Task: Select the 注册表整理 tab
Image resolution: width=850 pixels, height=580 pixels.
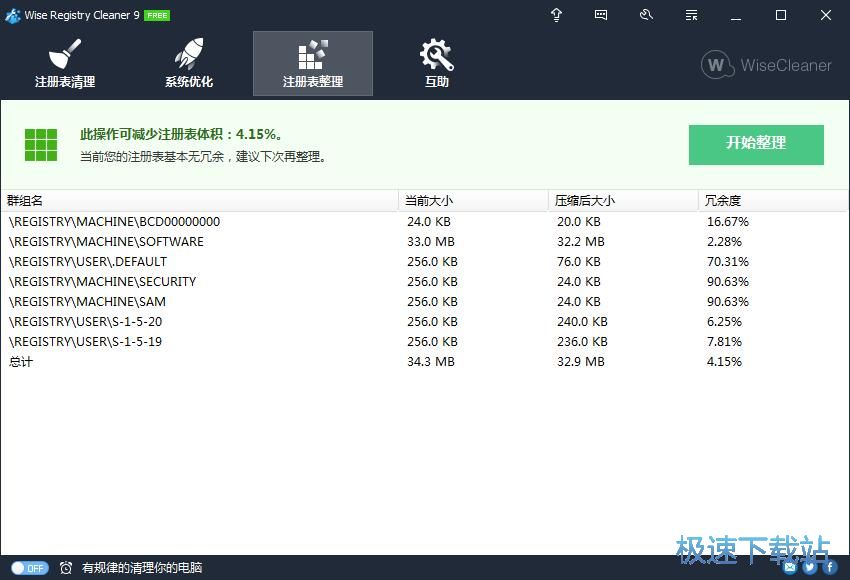Action: click(313, 63)
